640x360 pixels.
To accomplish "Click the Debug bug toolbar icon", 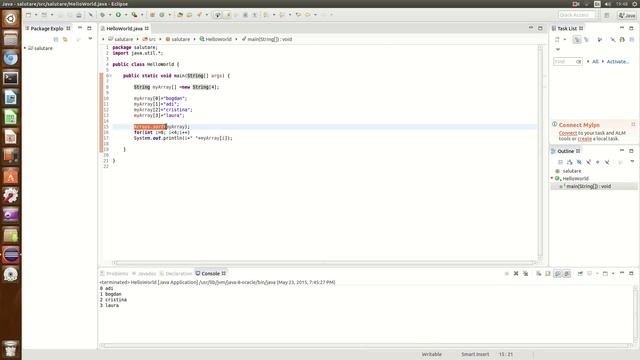I will [102, 15].
